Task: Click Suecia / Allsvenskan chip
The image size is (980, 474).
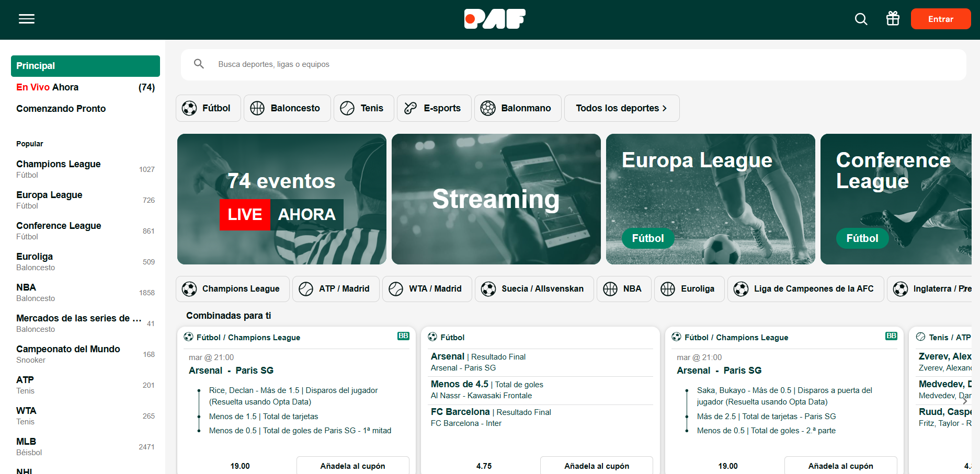Action: coord(534,289)
